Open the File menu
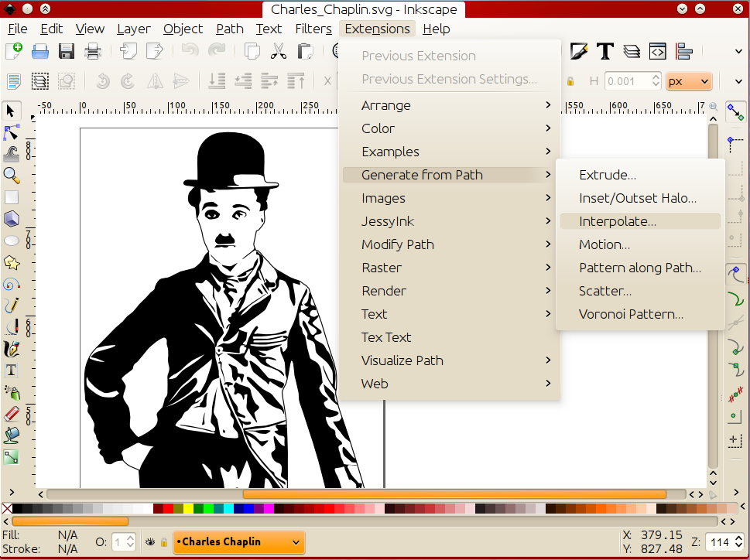The width and height of the screenshot is (750, 560). (18, 29)
